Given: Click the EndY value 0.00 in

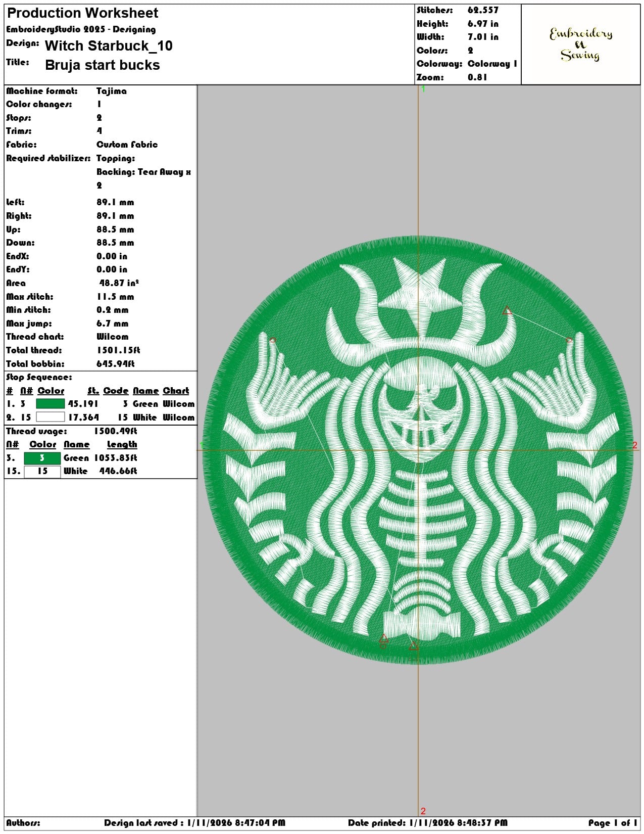Looking at the screenshot, I should (x=112, y=269).
